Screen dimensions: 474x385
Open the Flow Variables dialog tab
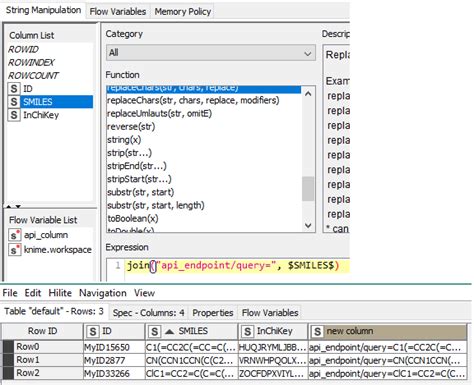pyautogui.click(x=118, y=12)
